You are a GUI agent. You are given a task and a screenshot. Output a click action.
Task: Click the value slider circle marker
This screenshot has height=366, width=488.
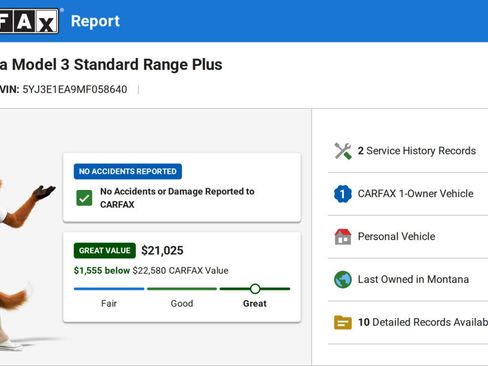tap(255, 289)
